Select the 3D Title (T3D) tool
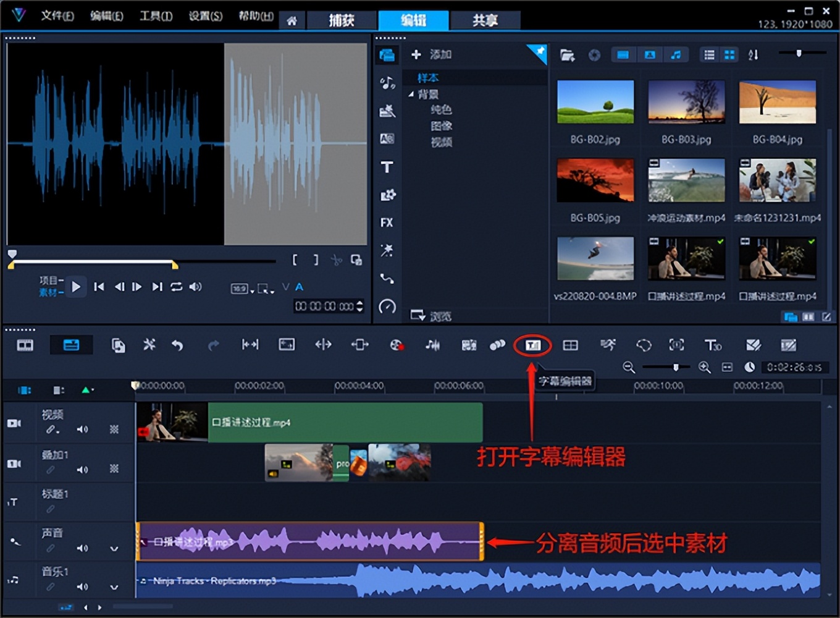This screenshot has width=840, height=618. click(714, 345)
